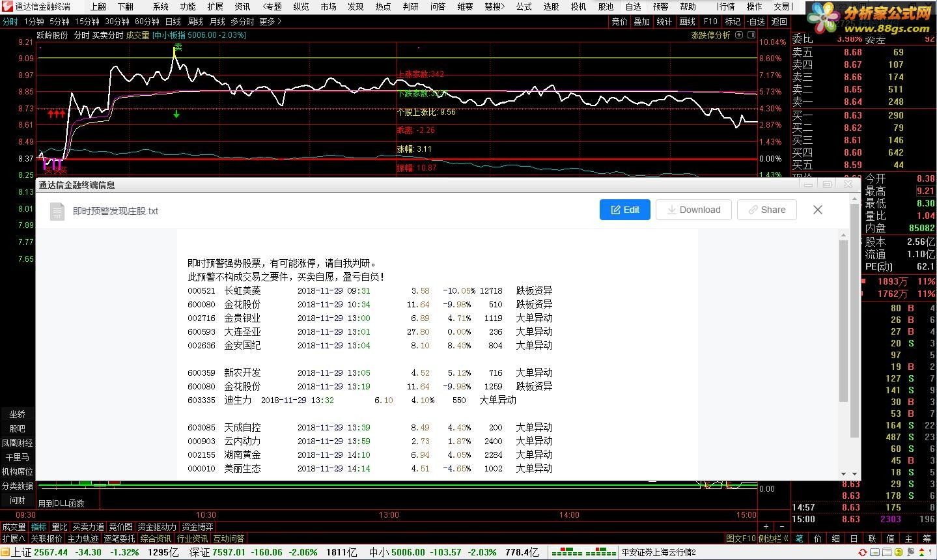Open the 系统 menu
This screenshot has width=937, height=560.
pos(161,7)
